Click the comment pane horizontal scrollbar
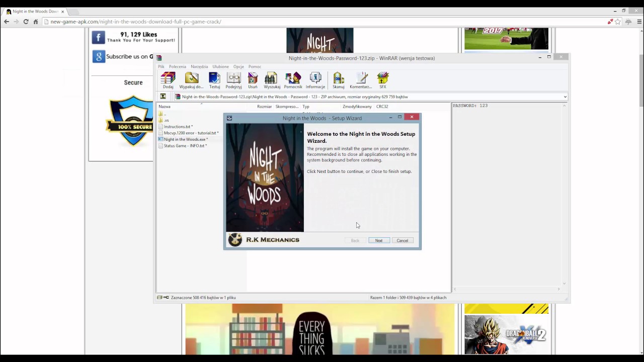Screen dimensions: 644x362 pyautogui.click(x=507, y=289)
